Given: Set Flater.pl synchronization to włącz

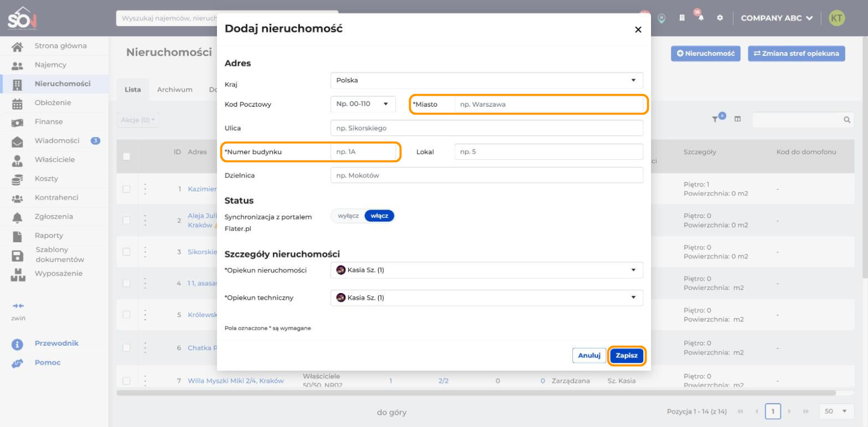Looking at the screenshot, I should point(379,216).
